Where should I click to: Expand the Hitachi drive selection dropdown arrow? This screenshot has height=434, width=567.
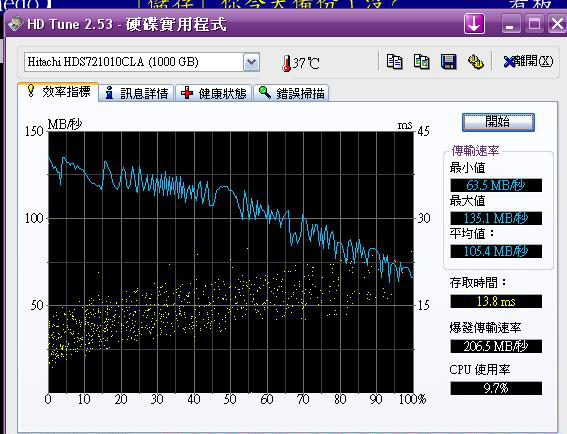[x=251, y=62]
